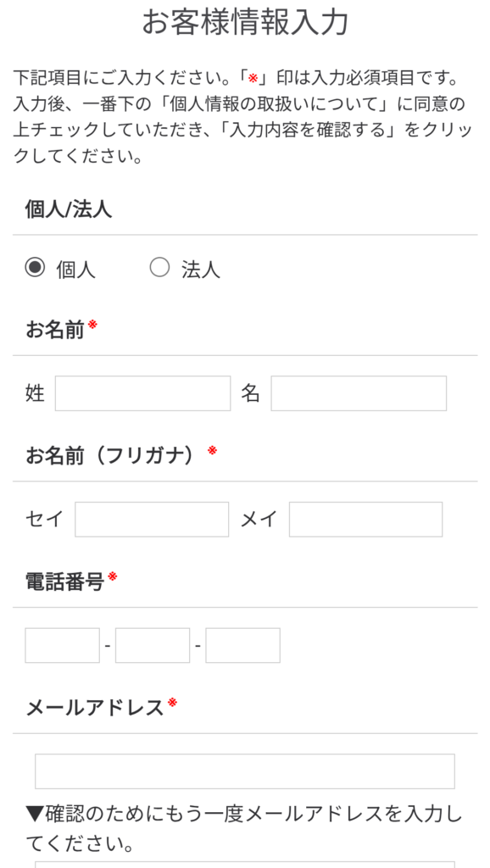Viewport: 490px width, 868px height.
Task: Click the お客様情報入力 page title
Action: coord(245,22)
